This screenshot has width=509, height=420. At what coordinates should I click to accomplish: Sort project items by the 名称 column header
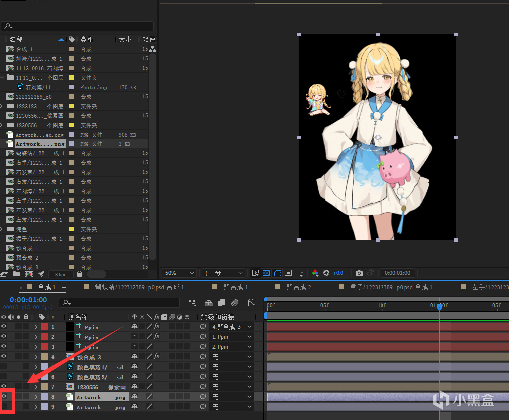click(x=16, y=39)
